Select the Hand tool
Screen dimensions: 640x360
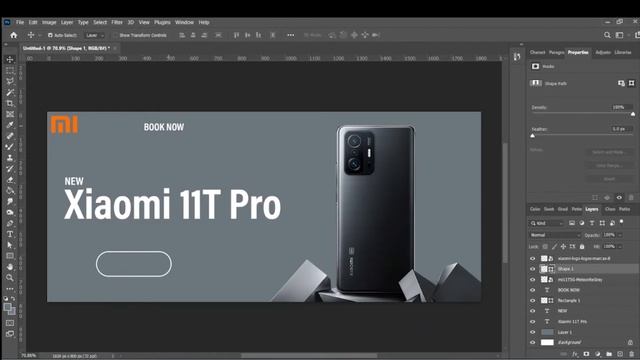[x=10, y=267]
